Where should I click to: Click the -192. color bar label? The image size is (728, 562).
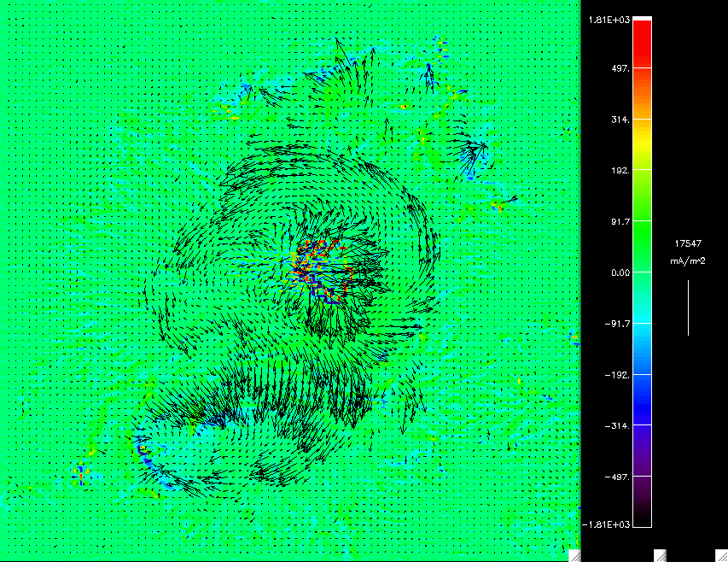tap(618, 375)
